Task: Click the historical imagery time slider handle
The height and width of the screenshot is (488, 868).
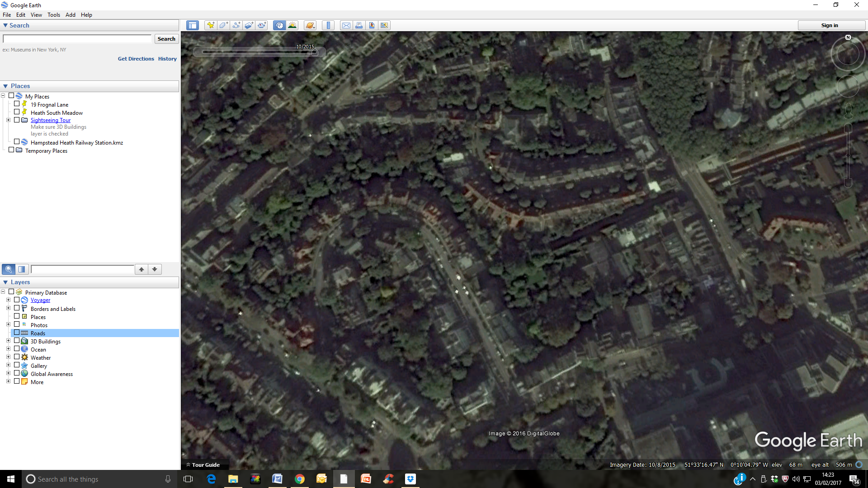Action: [315, 52]
